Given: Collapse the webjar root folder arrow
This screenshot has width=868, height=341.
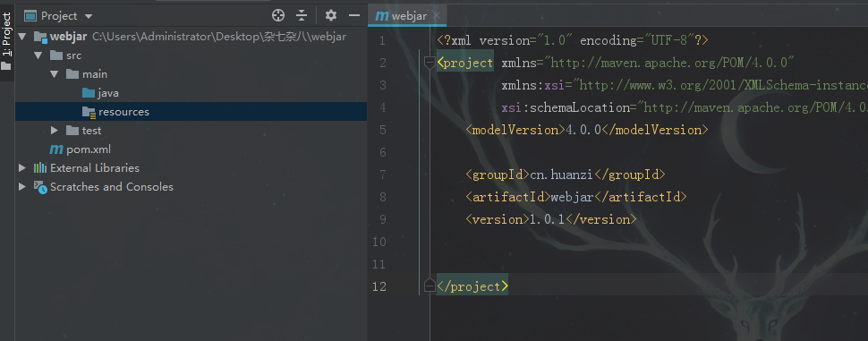Looking at the screenshot, I should coord(22,37).
